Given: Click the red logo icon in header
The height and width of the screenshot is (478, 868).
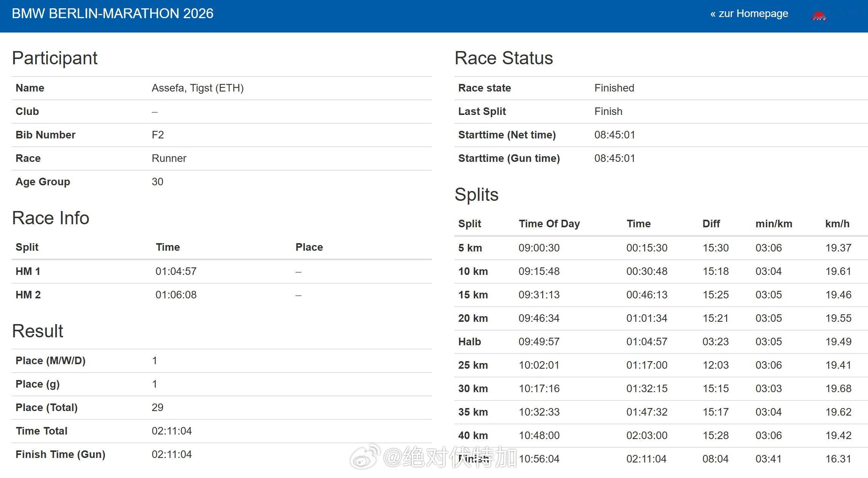Looking at the screenshot, I should pos(819,16).
